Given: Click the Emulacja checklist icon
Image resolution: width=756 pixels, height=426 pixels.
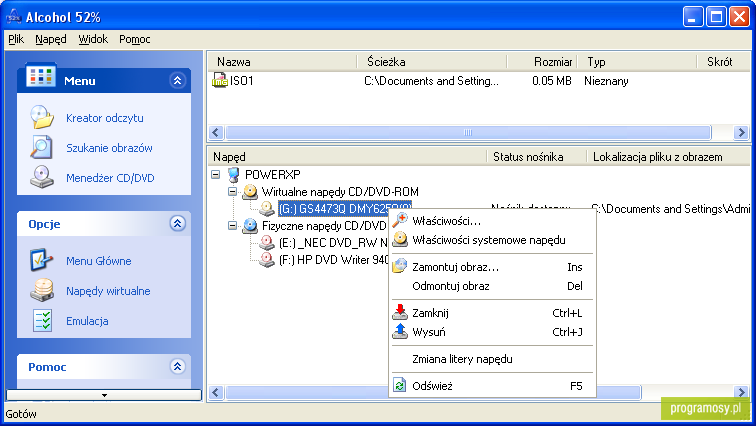Looking at the screenshot, I should tap(42, 320).
